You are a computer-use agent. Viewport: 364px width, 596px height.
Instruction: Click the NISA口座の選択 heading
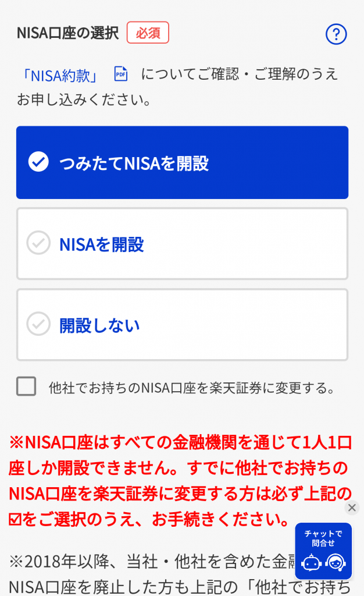click(x=67, y=33)
